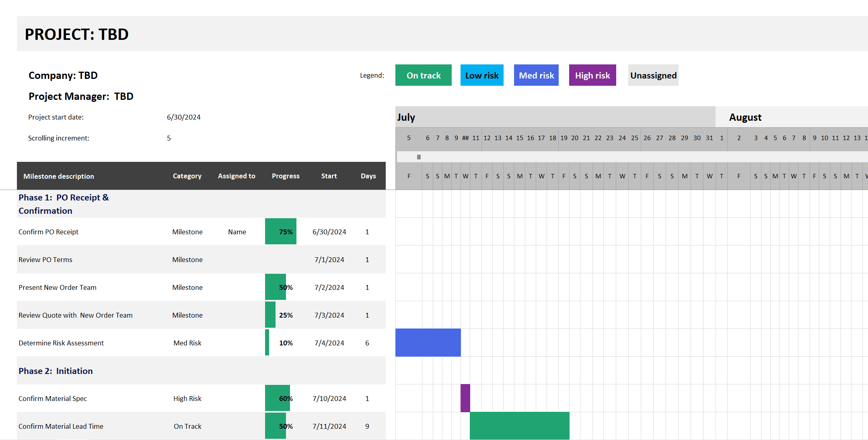This screenshot has height=440, width=868.
Task: Click the Med Risk category cell
Action: (x=187, y=343)
